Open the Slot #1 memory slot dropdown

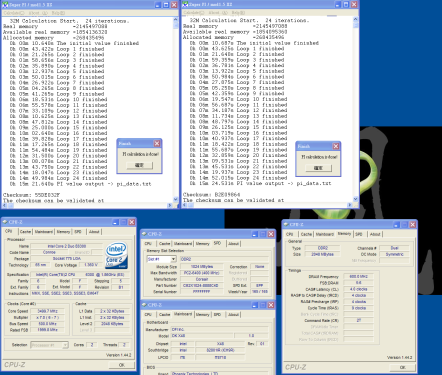[173, 259]
